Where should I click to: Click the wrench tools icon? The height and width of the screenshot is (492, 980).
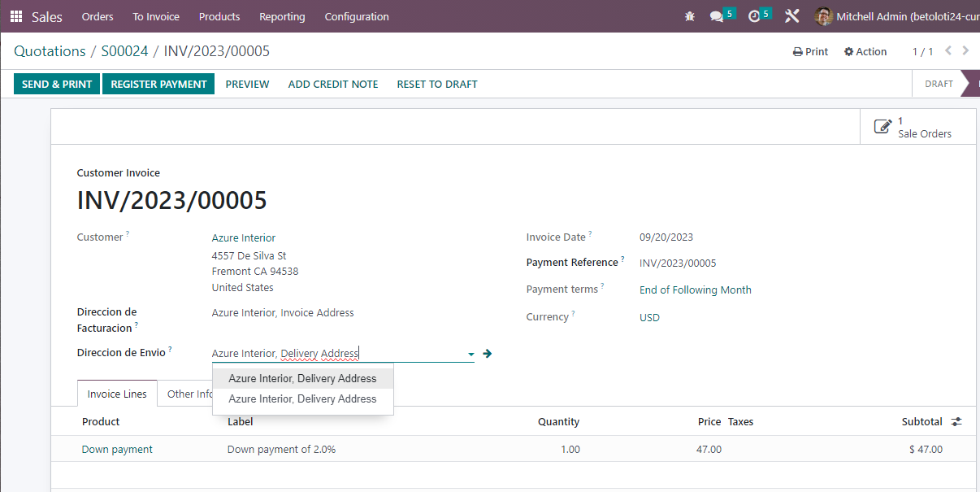[792, 16]
